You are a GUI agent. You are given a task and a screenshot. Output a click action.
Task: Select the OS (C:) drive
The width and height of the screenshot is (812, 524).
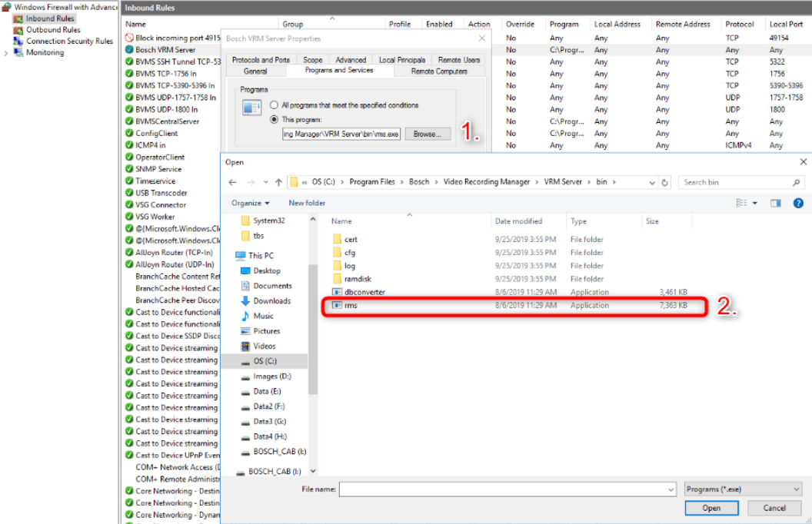point(265,361)
